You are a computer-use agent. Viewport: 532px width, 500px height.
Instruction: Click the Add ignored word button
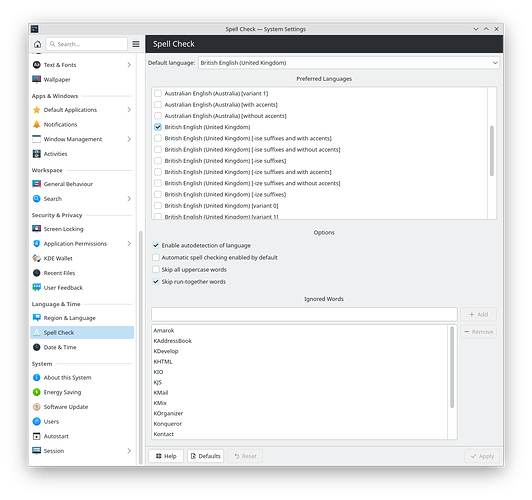[x=478, y=314]
